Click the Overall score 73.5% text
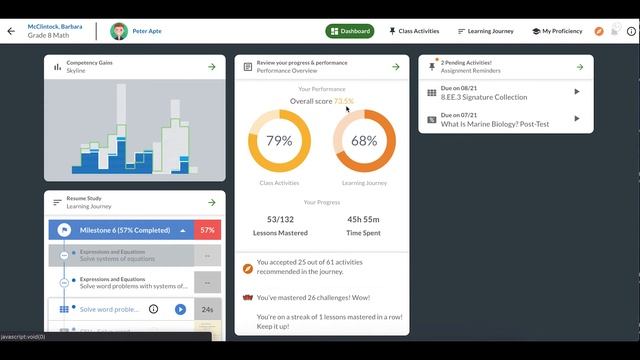This screenshot has height=360, width=640. coord(322,101)
